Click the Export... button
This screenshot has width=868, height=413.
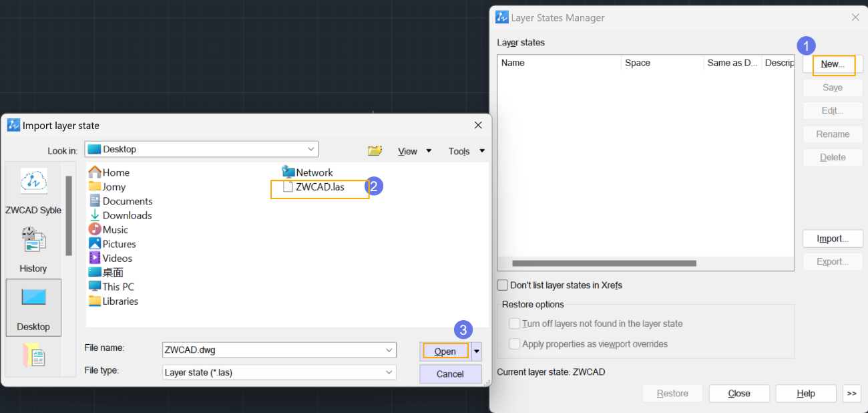(x=833, y=262)
